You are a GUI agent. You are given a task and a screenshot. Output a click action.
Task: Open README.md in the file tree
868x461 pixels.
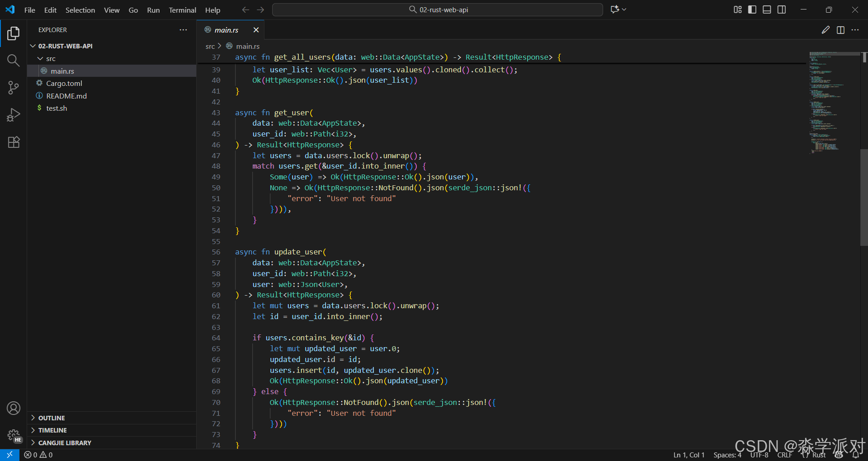coord(112,96)
